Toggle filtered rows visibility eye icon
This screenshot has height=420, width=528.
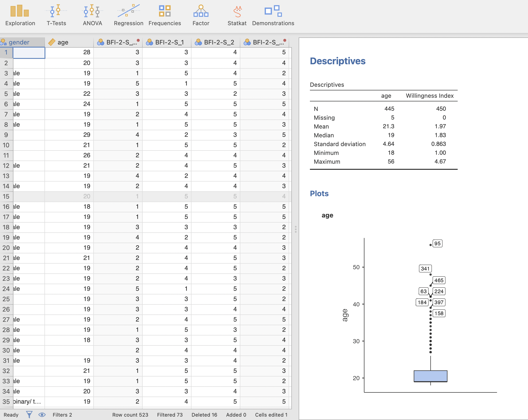click(42, 415)
